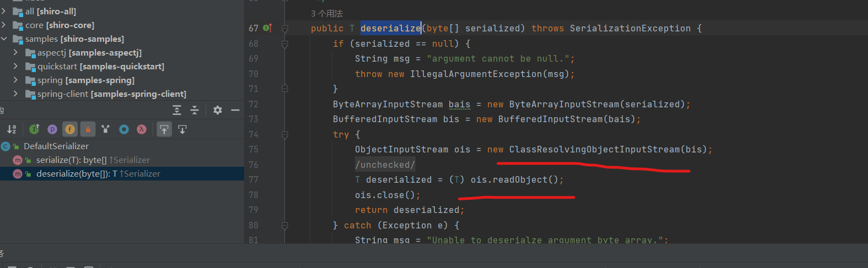Toggle the orange Show Fields icon
This screenshot has width=868, height=268.
(70, 129)
